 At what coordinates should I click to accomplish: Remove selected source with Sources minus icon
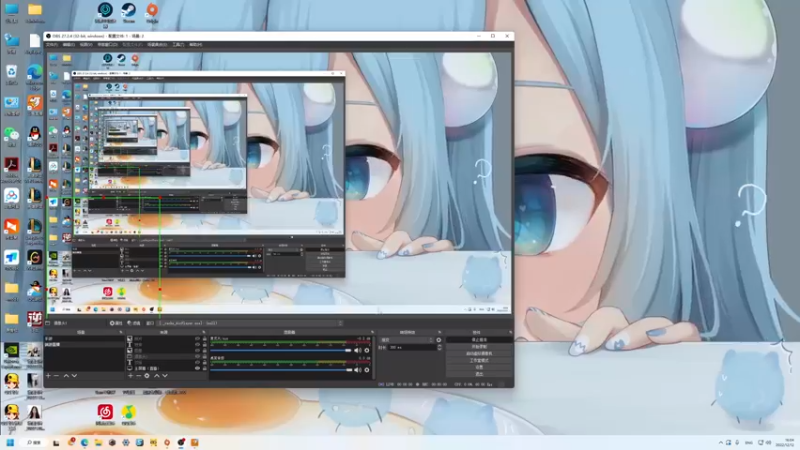click(138, 376)
